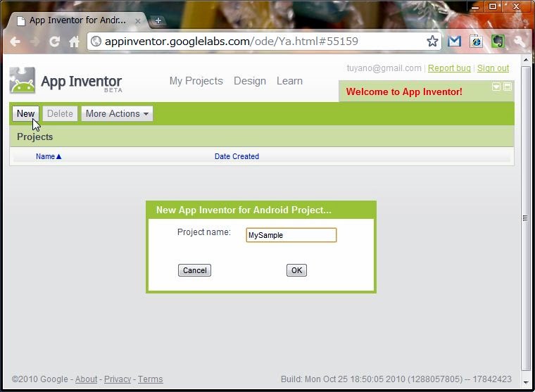The width and height of the screenshot is (535, 392).
Task: Bookmark page with the star icon
Action: click(x=432, y=42)
